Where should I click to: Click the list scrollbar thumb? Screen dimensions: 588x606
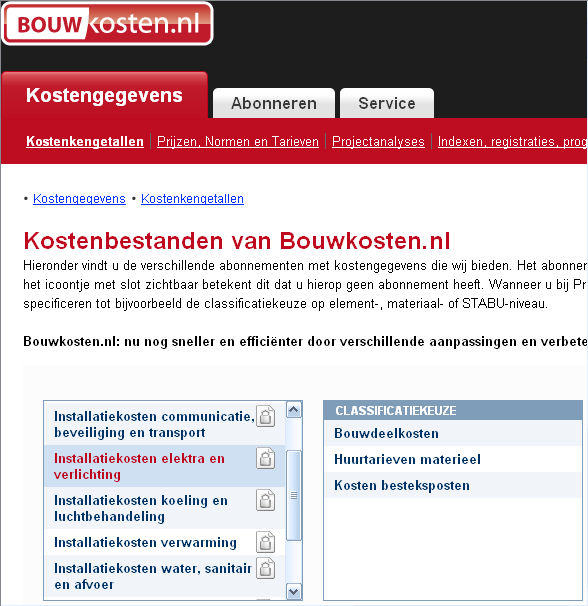pyautogui.click(x=294, y=495)
